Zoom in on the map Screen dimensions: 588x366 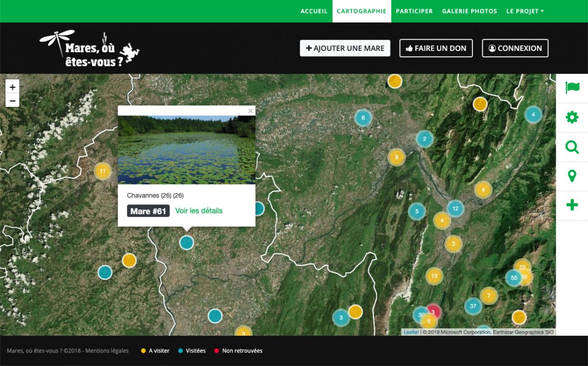[x=12, y=87]
